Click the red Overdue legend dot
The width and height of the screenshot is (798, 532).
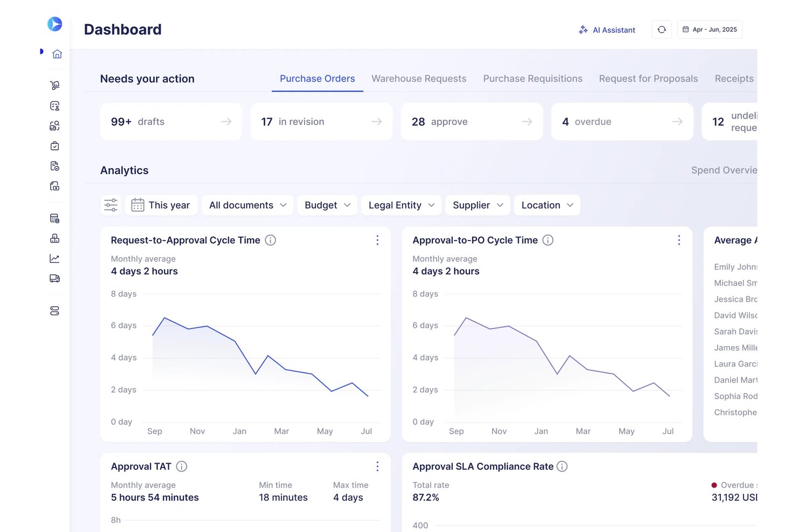pos(714,485)
